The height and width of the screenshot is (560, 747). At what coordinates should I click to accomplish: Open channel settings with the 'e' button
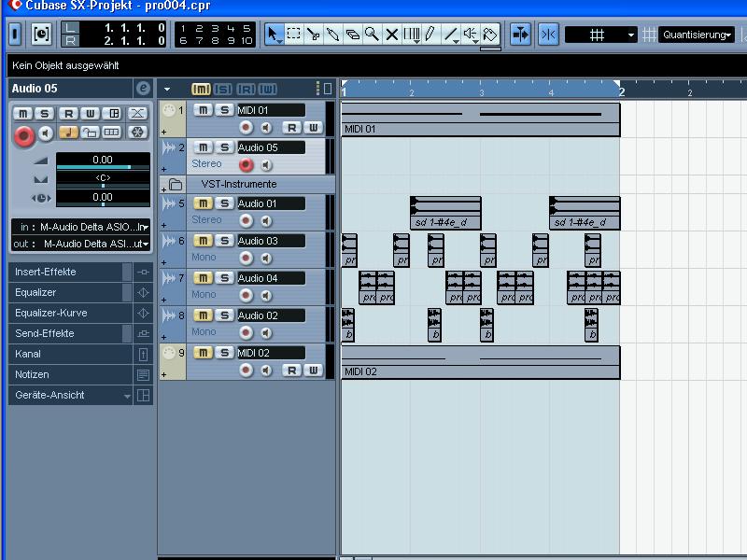coord(143,88)
